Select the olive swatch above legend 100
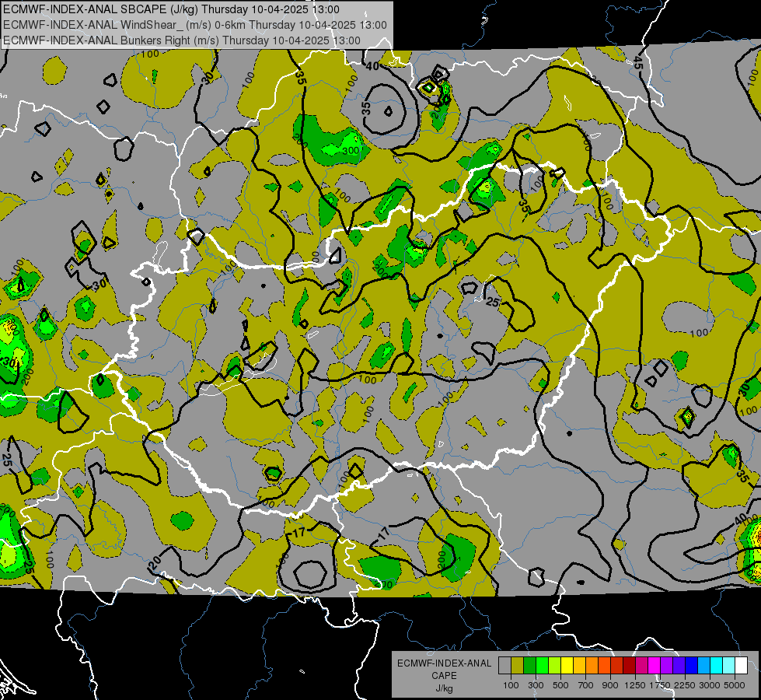761x700 pixels. pos(518,666)
